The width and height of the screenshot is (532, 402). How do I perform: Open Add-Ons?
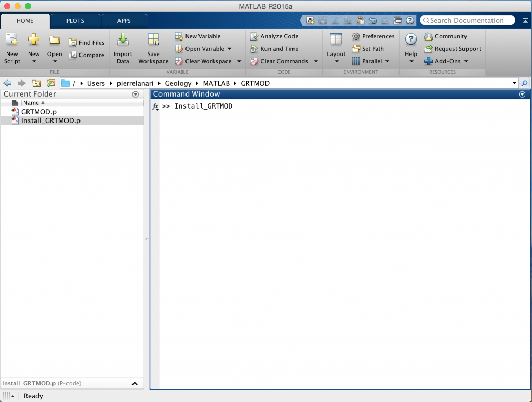click(443, 61)
